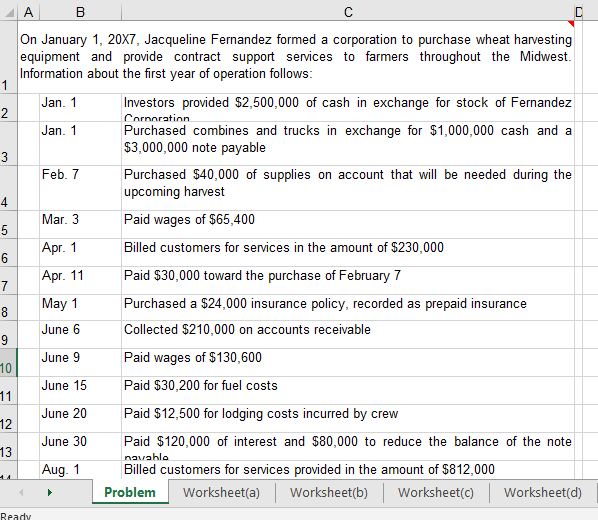Click the intro paragraph about Jacqueline Fernandez
The height and width of the screenshot is (520, 598).
(296, 57)
